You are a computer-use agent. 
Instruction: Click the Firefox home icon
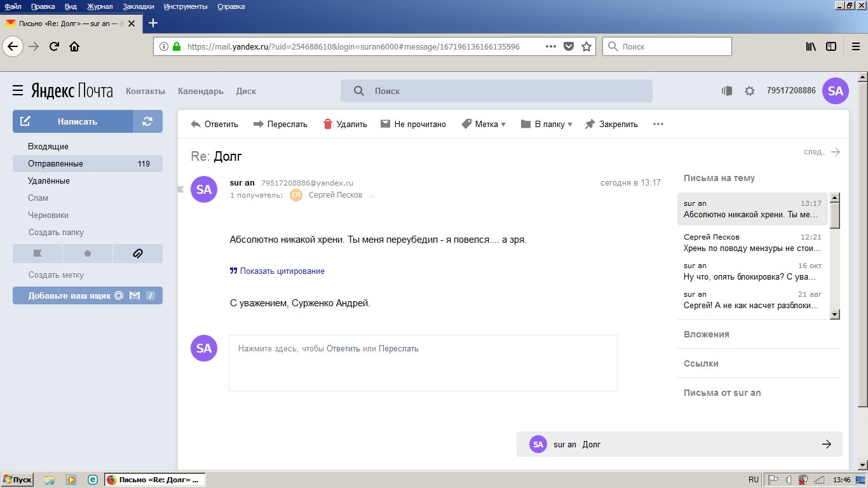(74, 46)
